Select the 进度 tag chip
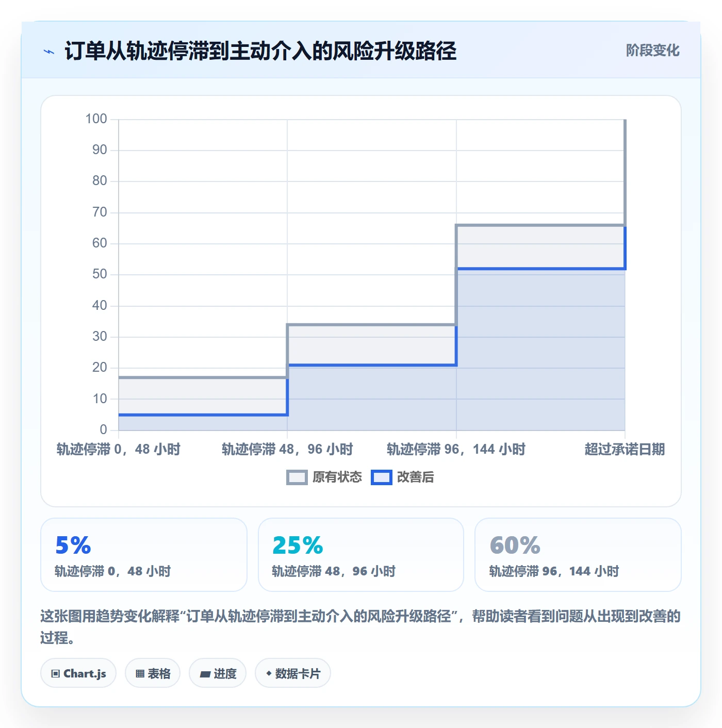722x728 pixels. [x=218, y=673]
